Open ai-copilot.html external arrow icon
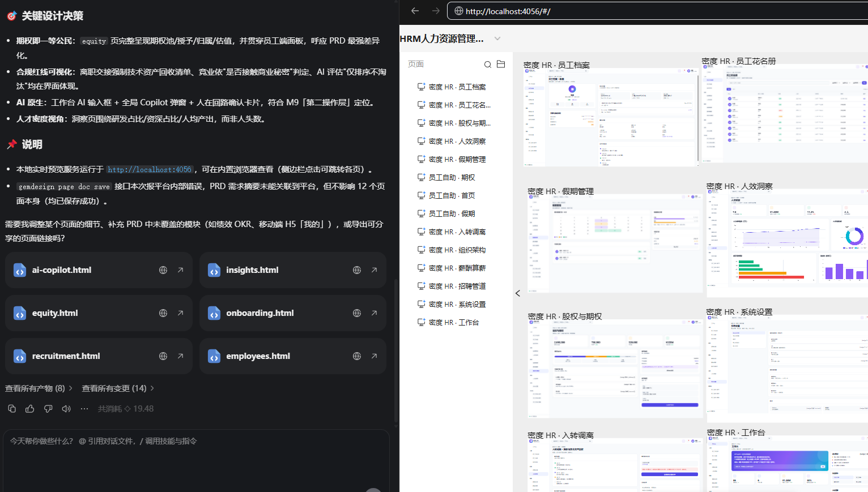The width and height of the screenshot is (868, 492). [180, 270]
